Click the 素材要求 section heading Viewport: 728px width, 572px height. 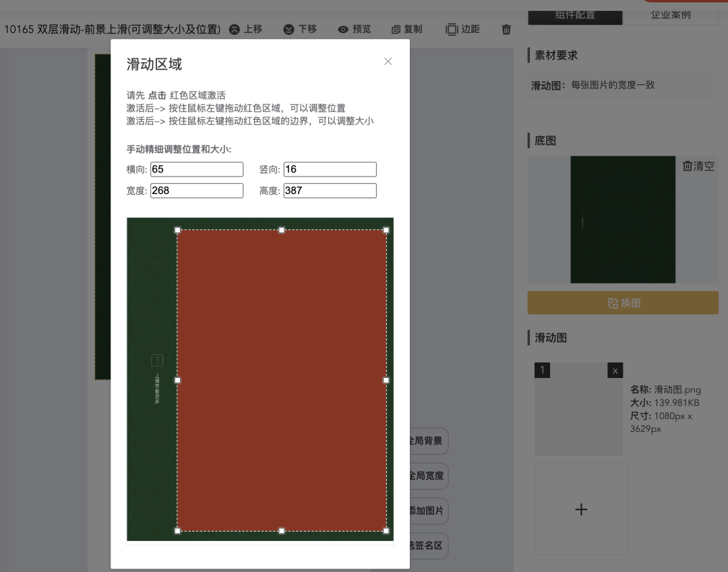point(555,55)
